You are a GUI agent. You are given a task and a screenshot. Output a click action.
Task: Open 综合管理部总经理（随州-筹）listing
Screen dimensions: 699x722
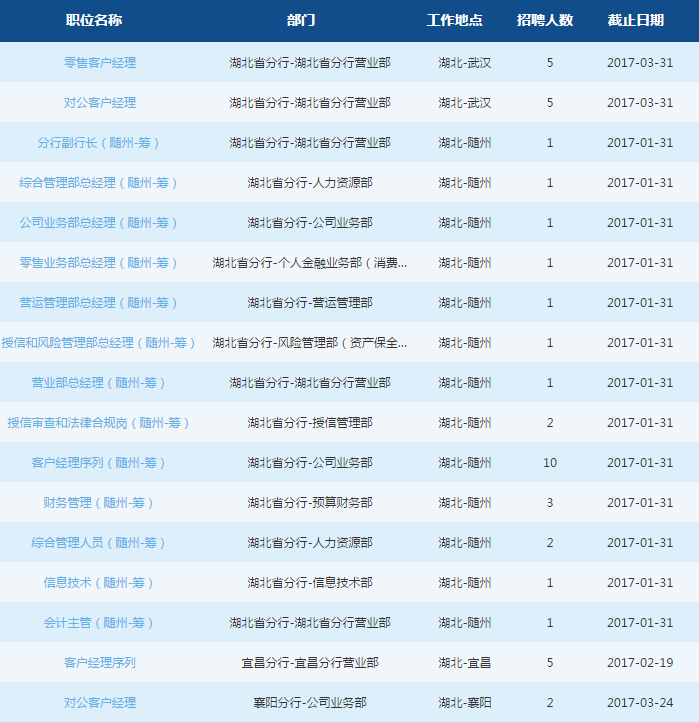99,183
